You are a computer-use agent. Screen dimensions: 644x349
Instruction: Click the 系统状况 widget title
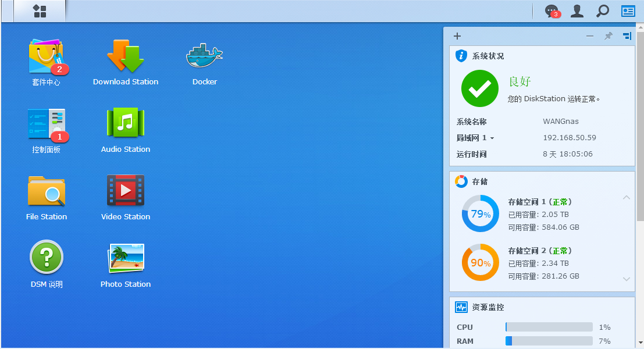488,56
